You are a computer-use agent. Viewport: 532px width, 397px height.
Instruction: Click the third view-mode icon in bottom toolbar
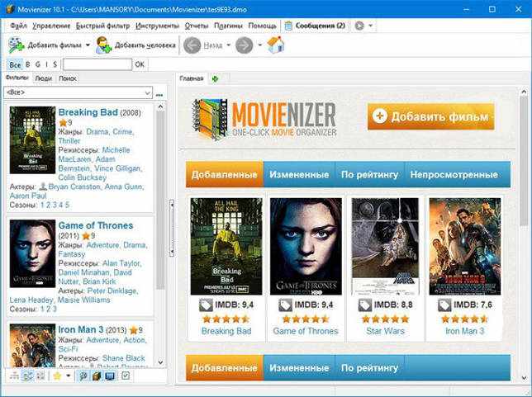40,376
